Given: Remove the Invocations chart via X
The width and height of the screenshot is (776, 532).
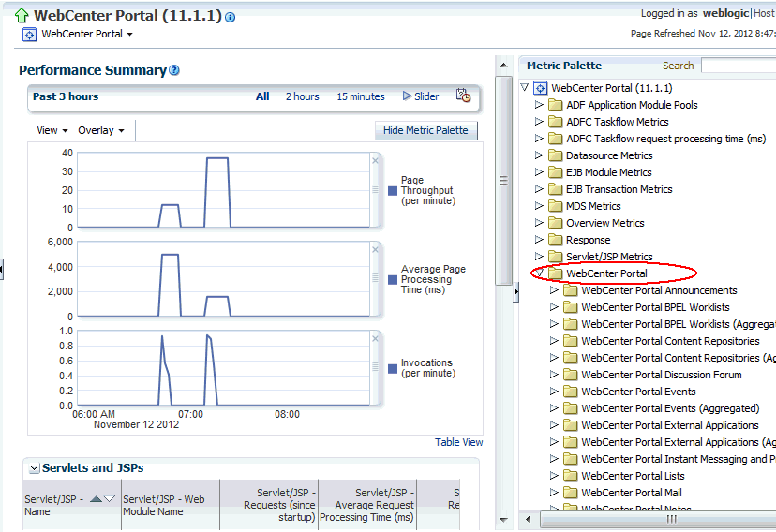Looking at the screenshot, I should coord(375,339).
